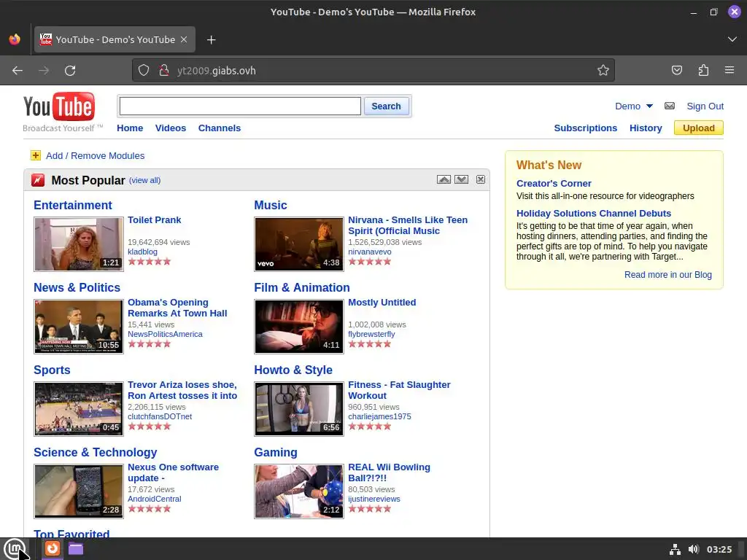Viewport: 747px width, 560px height.
Task: Click the Sign Out link
Action: point(705,106)
